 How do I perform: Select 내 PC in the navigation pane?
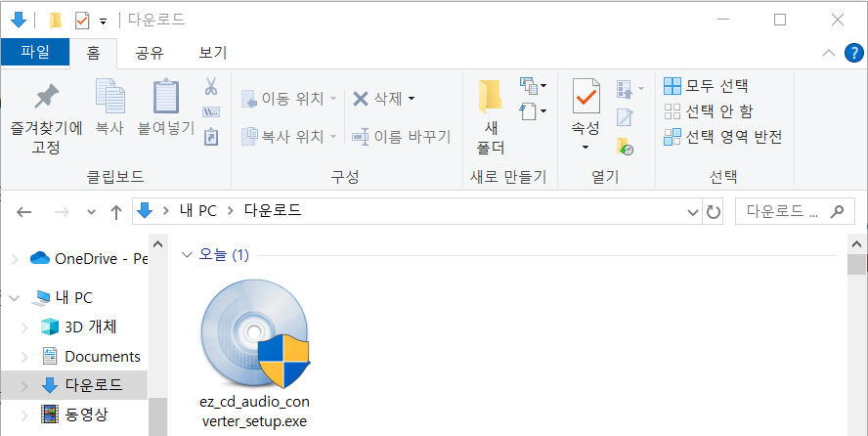click(63, 298)
